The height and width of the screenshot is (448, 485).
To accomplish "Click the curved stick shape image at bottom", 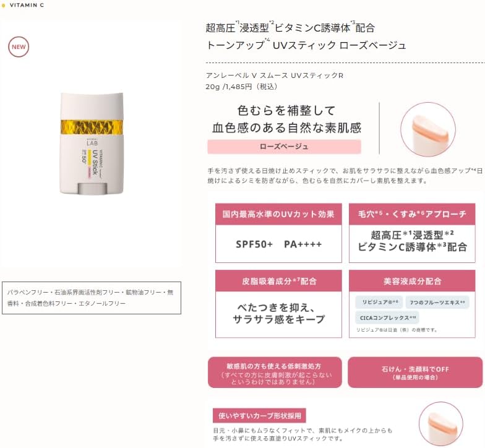I will point(440,424).
